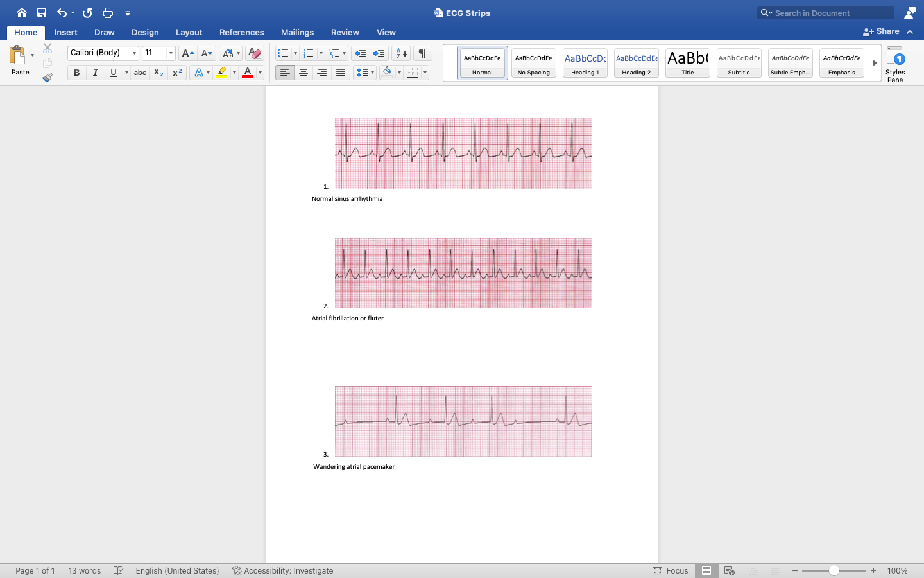The width and height of the screenshot is (924, 578).
Task: Open the Insert tab
Action: tap(66, 32)
